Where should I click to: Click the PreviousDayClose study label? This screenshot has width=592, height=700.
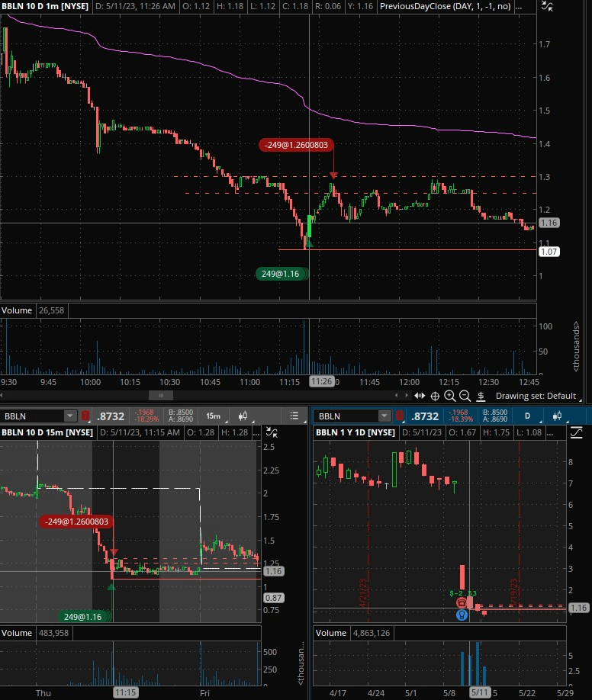point(445,6)
